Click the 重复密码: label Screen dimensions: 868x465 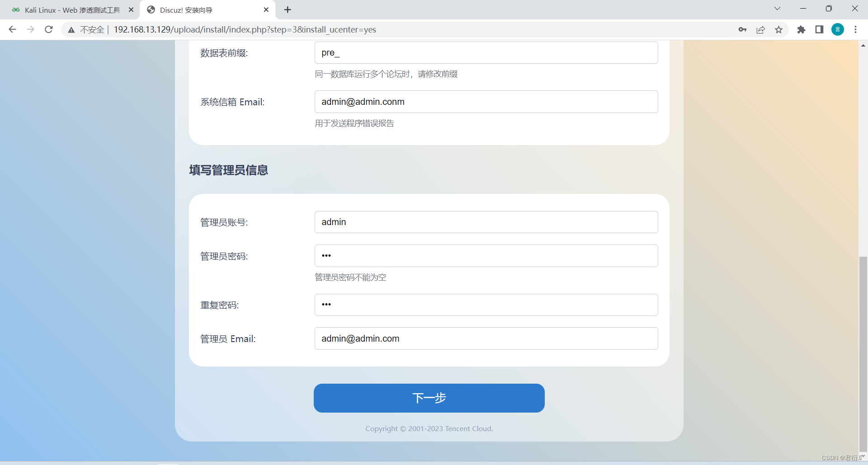coord(219,305)
